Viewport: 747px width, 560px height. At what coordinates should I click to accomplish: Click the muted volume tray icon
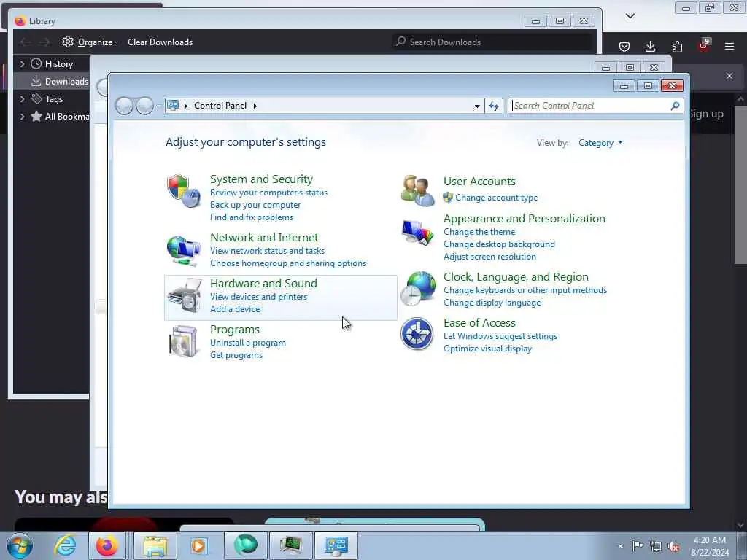point(673,547)
